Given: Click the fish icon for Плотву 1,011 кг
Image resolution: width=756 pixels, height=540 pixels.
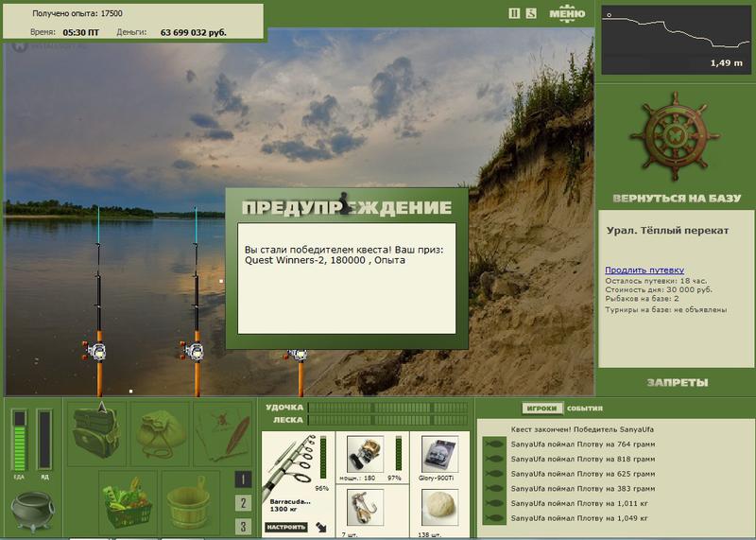Looking at the screenshot, I should coord(494,503).
